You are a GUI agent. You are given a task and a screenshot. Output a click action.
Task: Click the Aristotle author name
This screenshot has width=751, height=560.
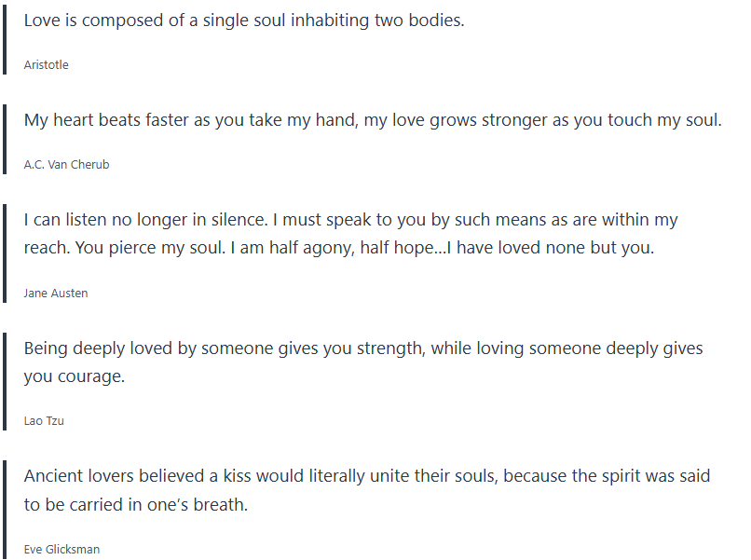click(46, 65)
